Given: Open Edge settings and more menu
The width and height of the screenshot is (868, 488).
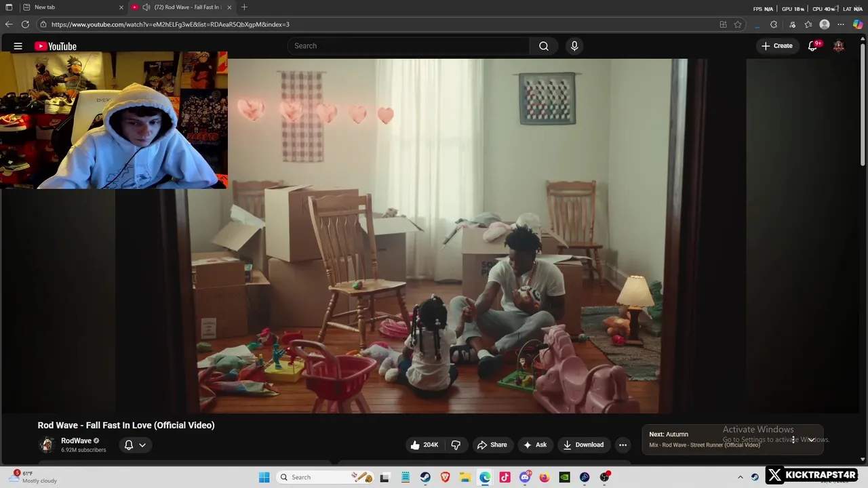Looking at the screenshot, I should [841, 24].
